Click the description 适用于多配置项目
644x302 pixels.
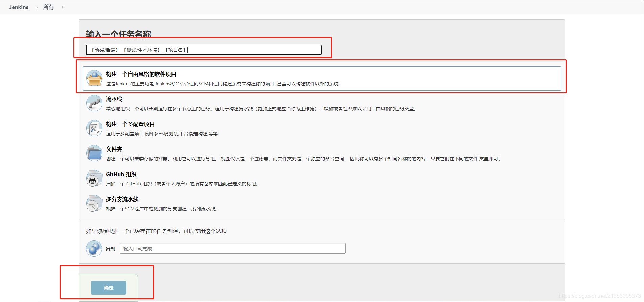click(162, 134)
